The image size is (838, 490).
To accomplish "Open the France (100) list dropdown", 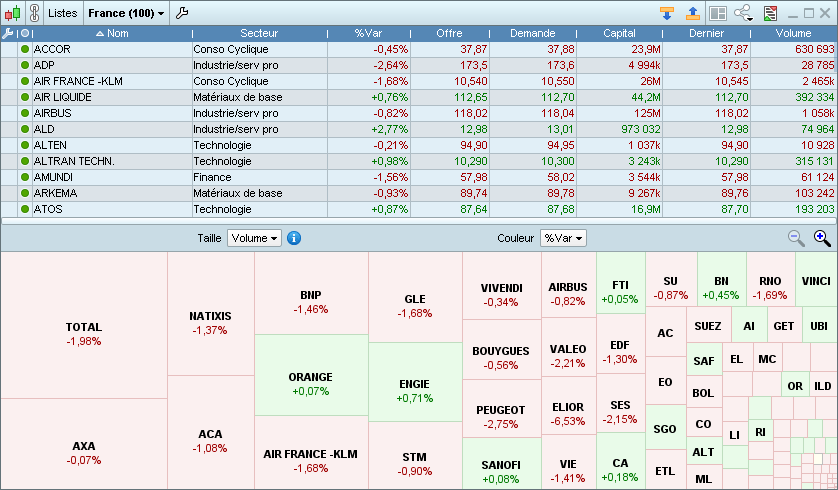I will click(126, 13).
